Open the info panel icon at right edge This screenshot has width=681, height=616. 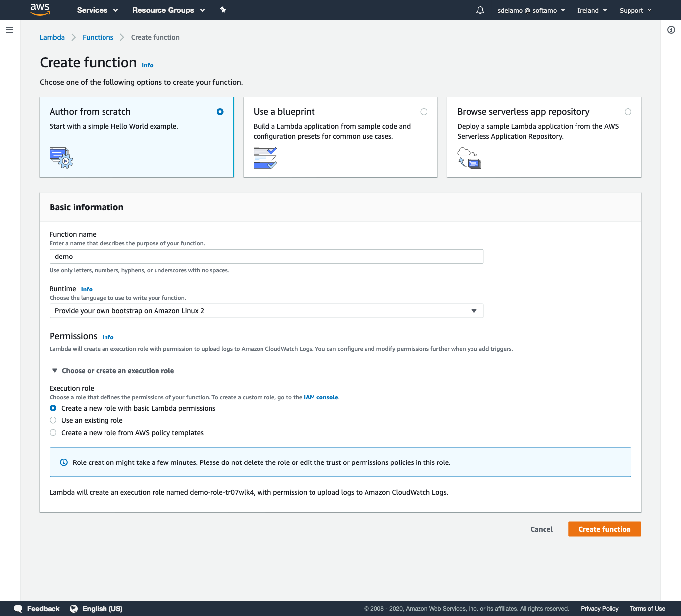(x=671, y=30)
